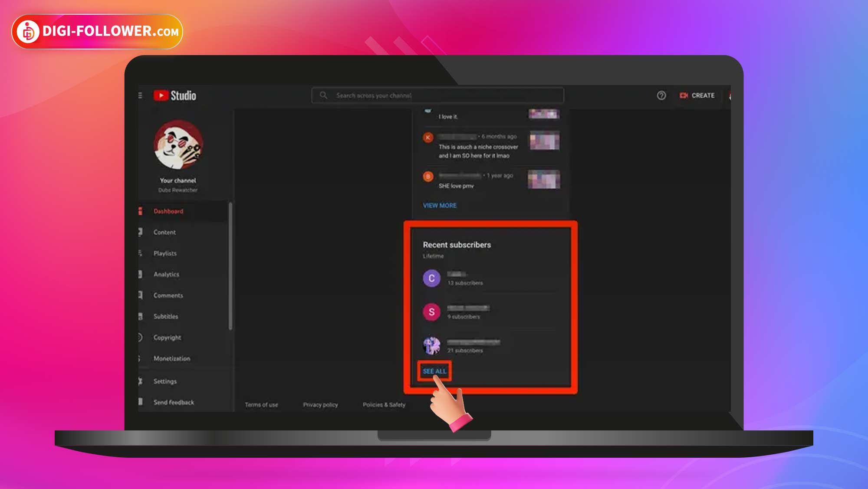
Task: Click SEE ALL recent subscribers
Action: pos(434,371)
